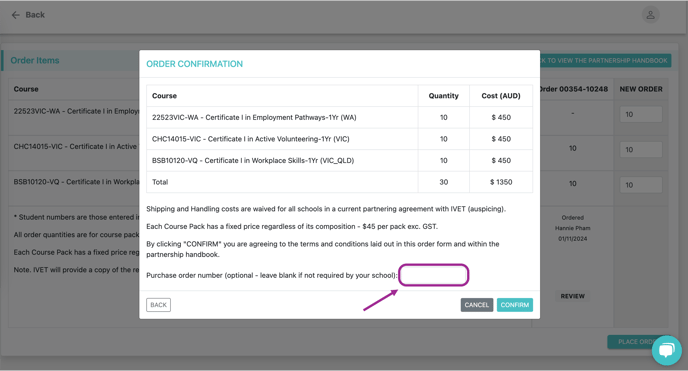Select the Active Volunteering course row
The height and width of the screenshot is (371, 688).
(340, 139)
